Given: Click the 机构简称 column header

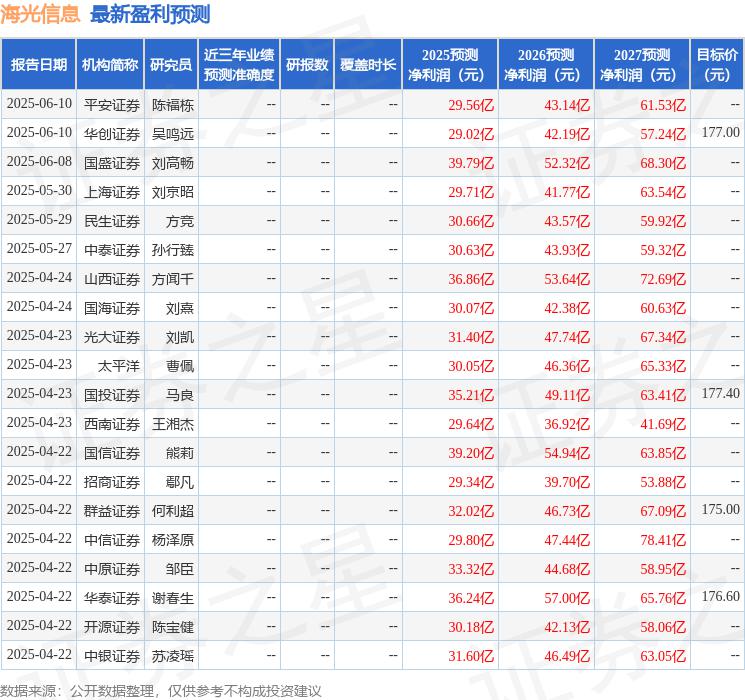Looking at the screenshot, I should [110, 64].
